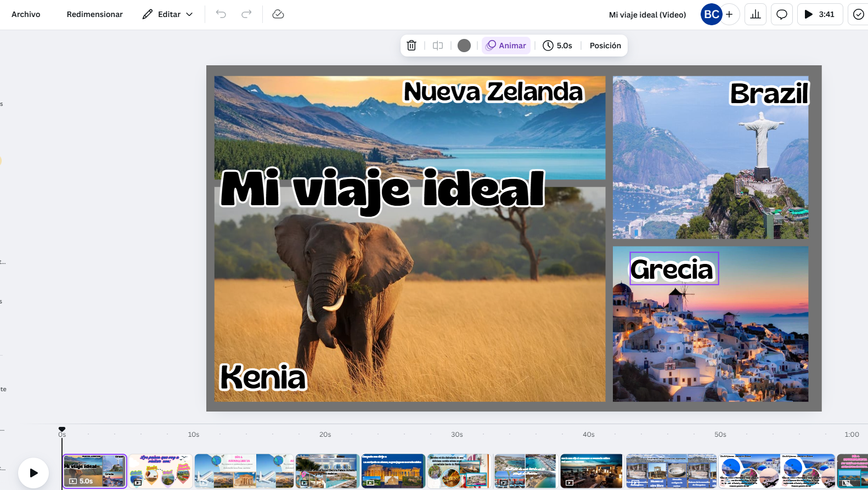Viewport: 868px width, 490px height.
Task: Edit the 5.0s duration timing
Action: pos(557,46)
